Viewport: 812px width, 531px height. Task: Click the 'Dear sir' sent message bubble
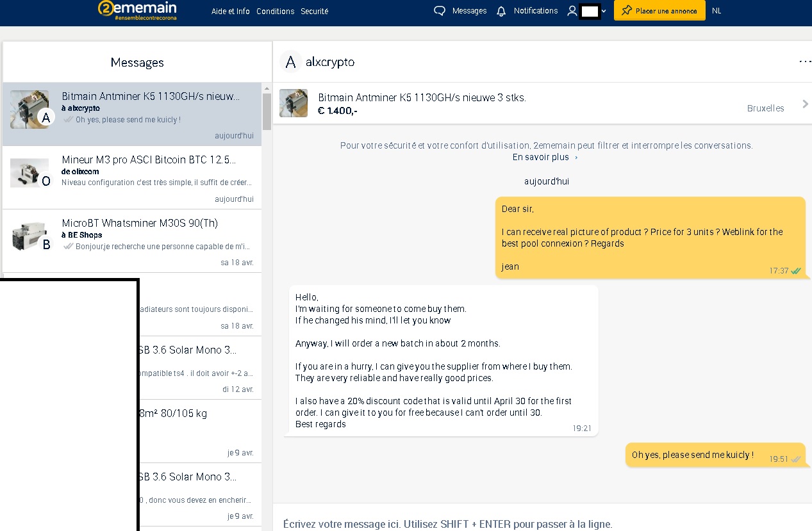coord(650,238)
